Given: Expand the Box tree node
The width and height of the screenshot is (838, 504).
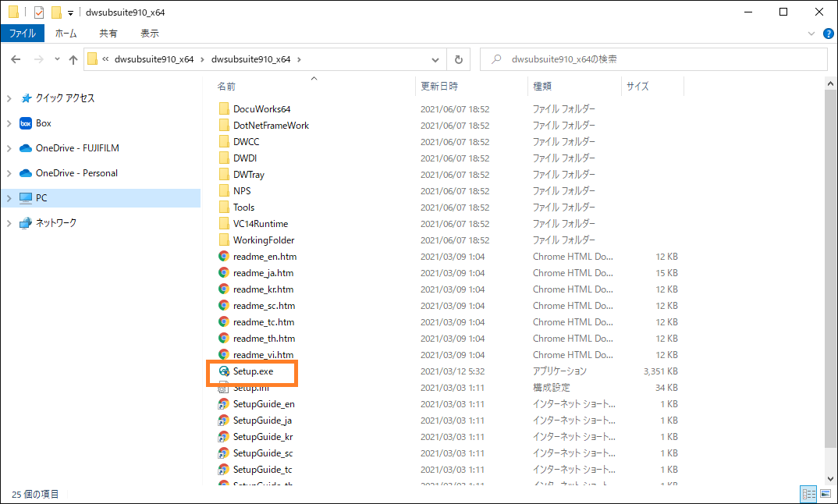Looking at the screenshot, I should 9,123.
